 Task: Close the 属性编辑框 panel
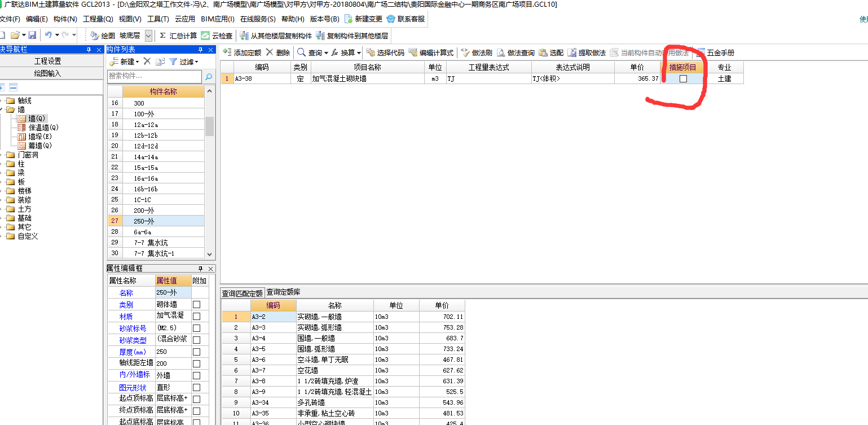tap(211, 269)
